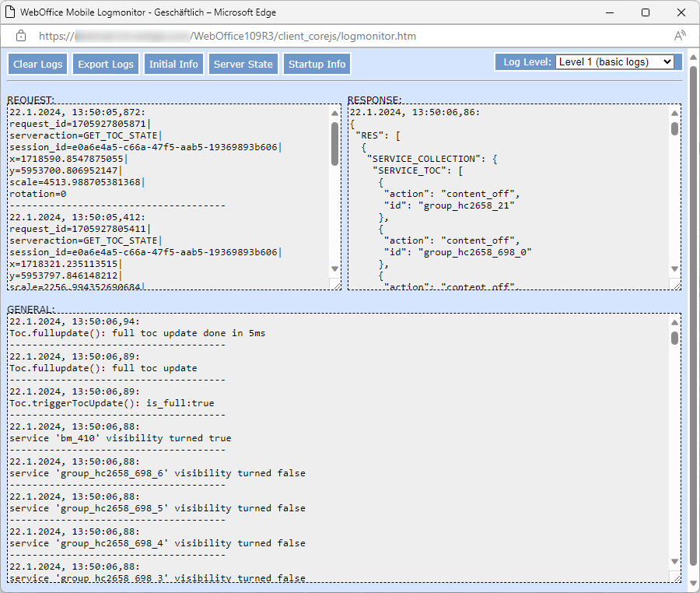Screen dimensions: 700x593
Task: Maximize the Logmonitor window
Action: [x=646, y=12]
